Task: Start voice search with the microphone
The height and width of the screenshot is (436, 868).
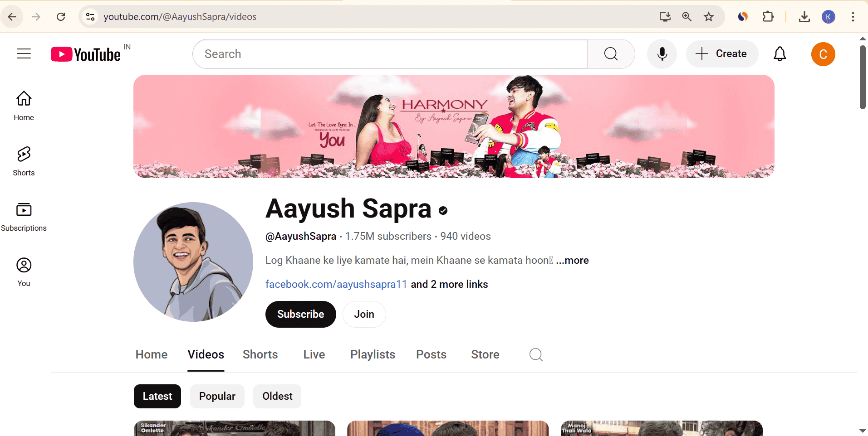Action: (x=662, y=54)
